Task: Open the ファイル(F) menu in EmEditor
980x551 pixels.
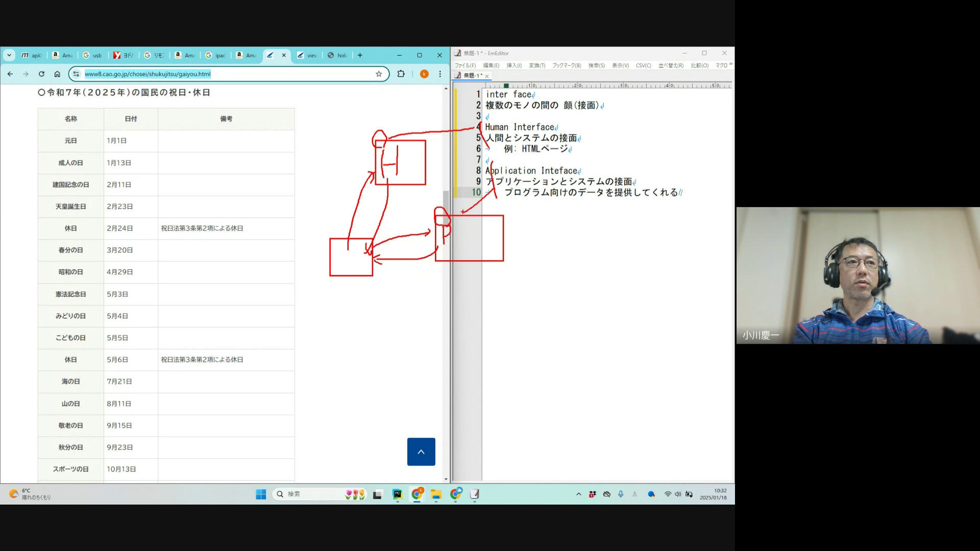Action: [x=465, y=65]
